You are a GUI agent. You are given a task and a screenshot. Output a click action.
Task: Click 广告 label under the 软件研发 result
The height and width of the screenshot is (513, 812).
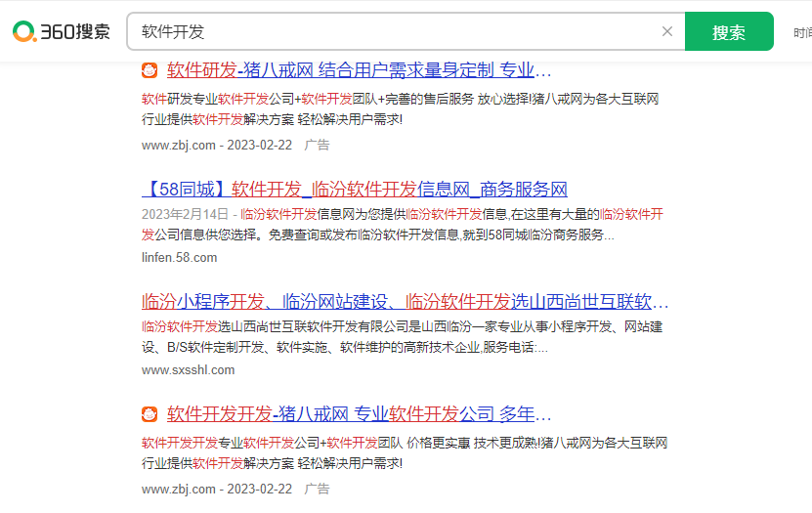[317, 145]
